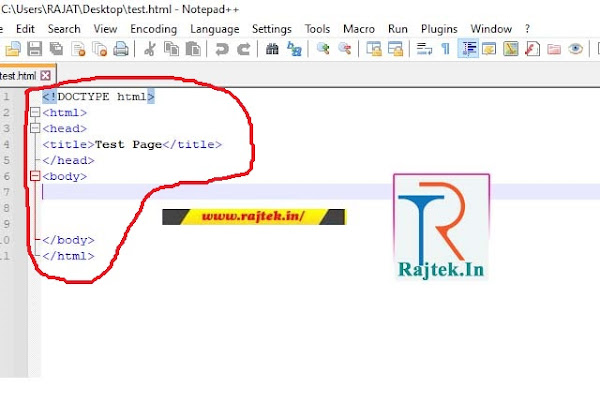Screen dimensions: 600x403
Task: Zoom out using the magnifier minus icon
Action: [x=345, y=49]
